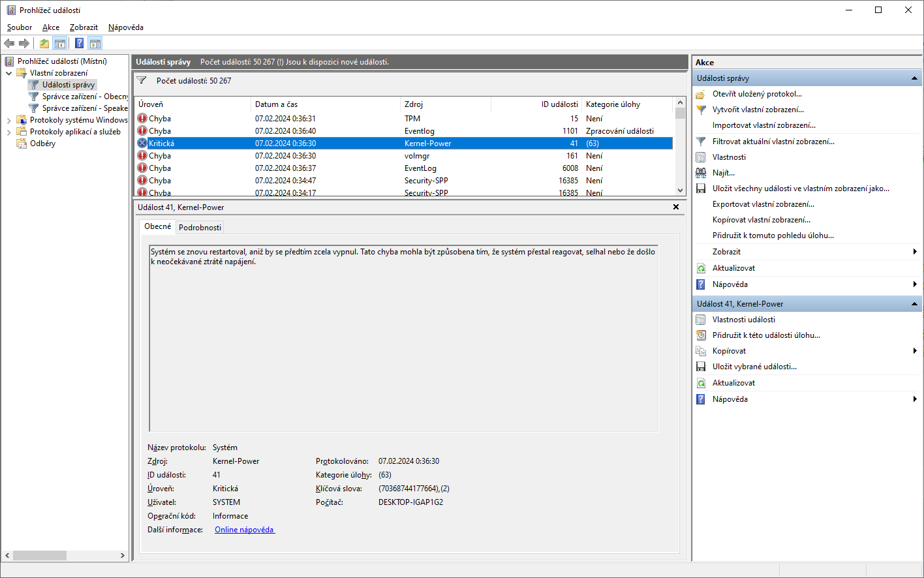
Task: Open the Akce menu in menu bar
Action: coord(51,27)
